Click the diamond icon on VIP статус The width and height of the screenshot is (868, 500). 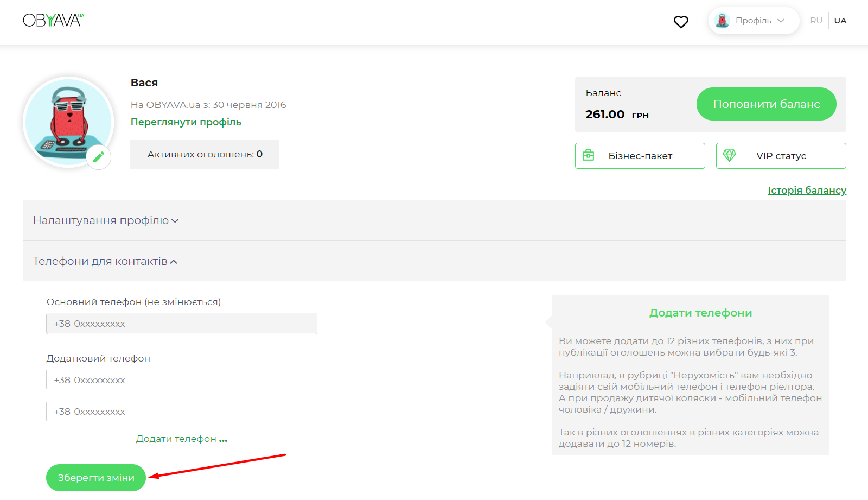pyautogui.click(x=730, y=156)
